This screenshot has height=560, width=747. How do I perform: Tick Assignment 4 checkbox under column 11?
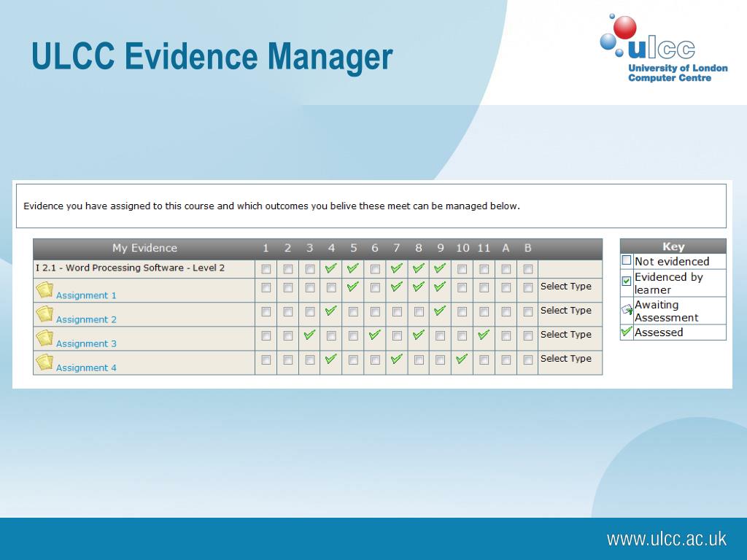pos(484,360)
